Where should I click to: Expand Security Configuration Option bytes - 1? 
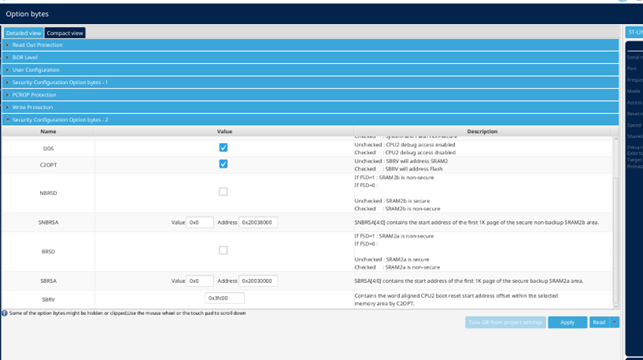pyautogui.click(x=310, y=82)
